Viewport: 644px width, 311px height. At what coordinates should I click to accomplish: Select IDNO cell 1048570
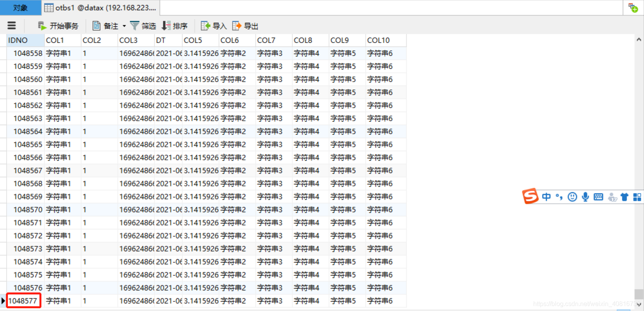click(x=25, y=210)
